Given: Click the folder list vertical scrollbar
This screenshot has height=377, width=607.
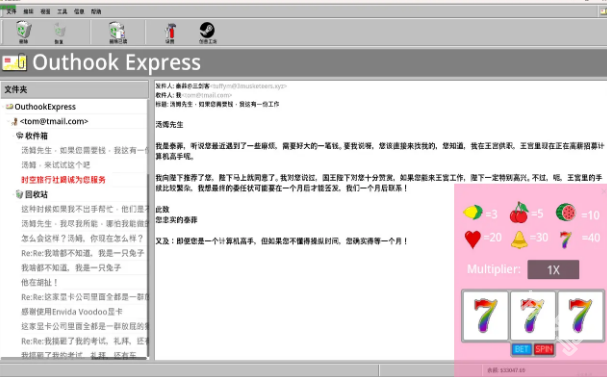Looking at the screenshot, I should point(147,228).
